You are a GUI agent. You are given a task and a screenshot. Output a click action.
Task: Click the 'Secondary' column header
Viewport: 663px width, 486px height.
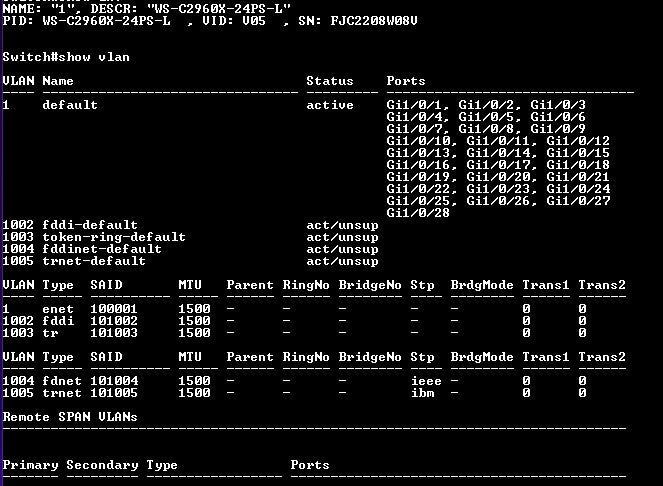point(102,465)
